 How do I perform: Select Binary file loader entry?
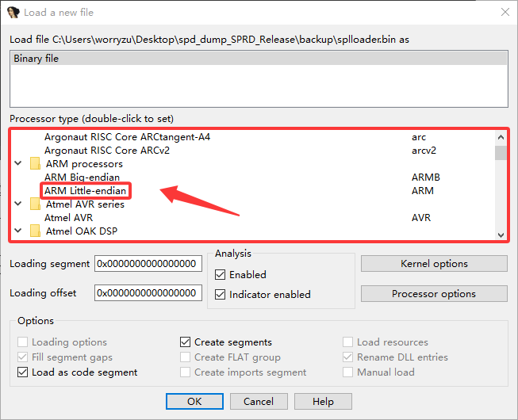tap(259, 59)
